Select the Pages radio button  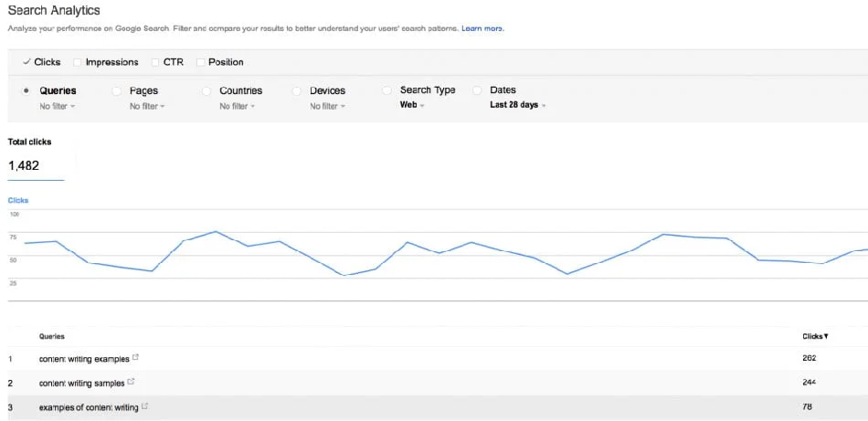tap(116, 91)
